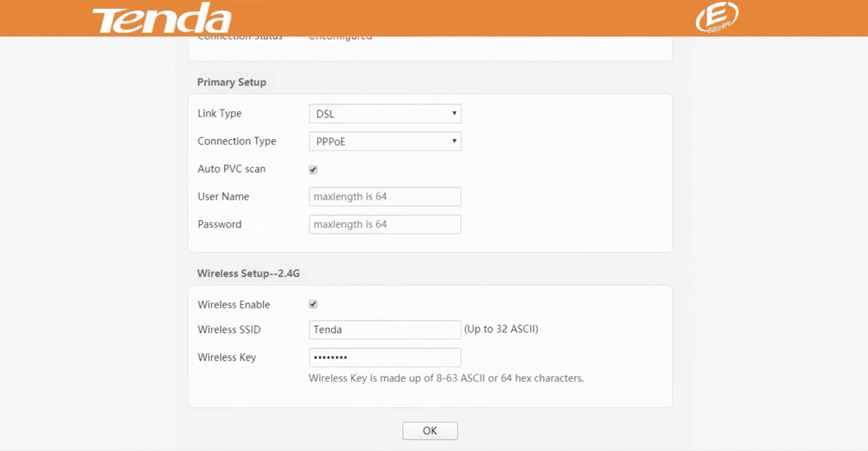Open the Link Type dropdown
Viewport: 868px width, 451px height.
click(x=385, y=114)
